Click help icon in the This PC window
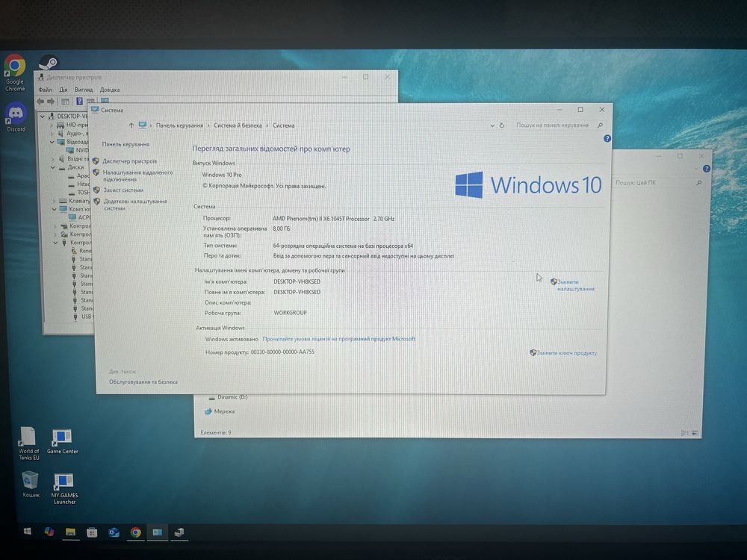747x560 pixels. point(706,169)
